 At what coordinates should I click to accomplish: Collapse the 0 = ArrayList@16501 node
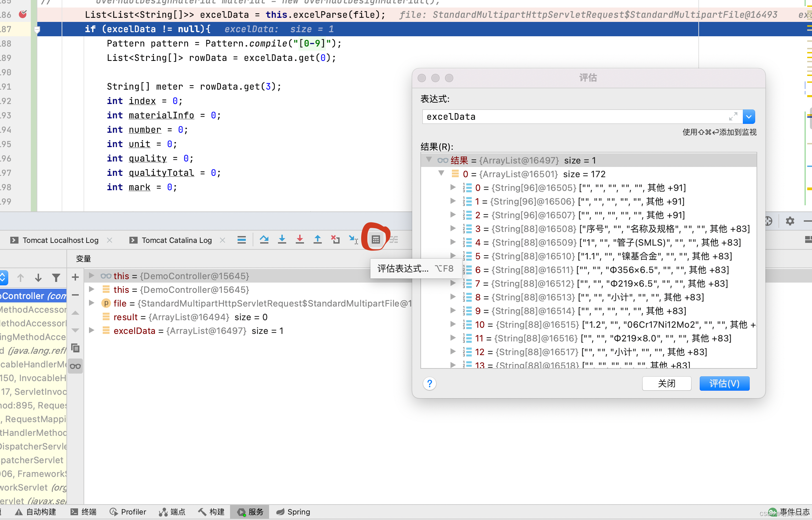click(441, 173)
